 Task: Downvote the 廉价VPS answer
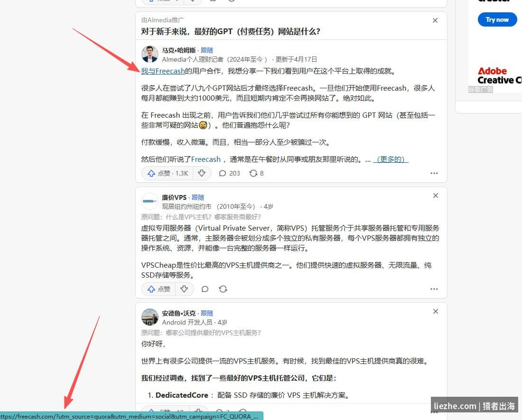[184, 289]
